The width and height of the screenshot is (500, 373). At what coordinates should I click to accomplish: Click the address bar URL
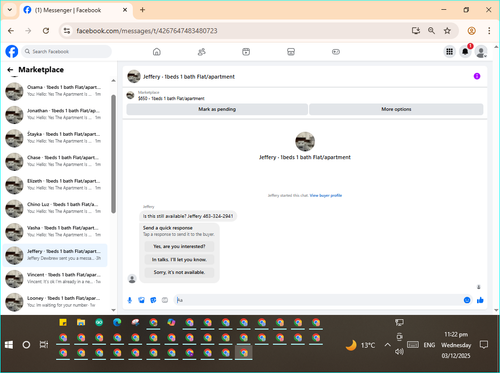147,31
